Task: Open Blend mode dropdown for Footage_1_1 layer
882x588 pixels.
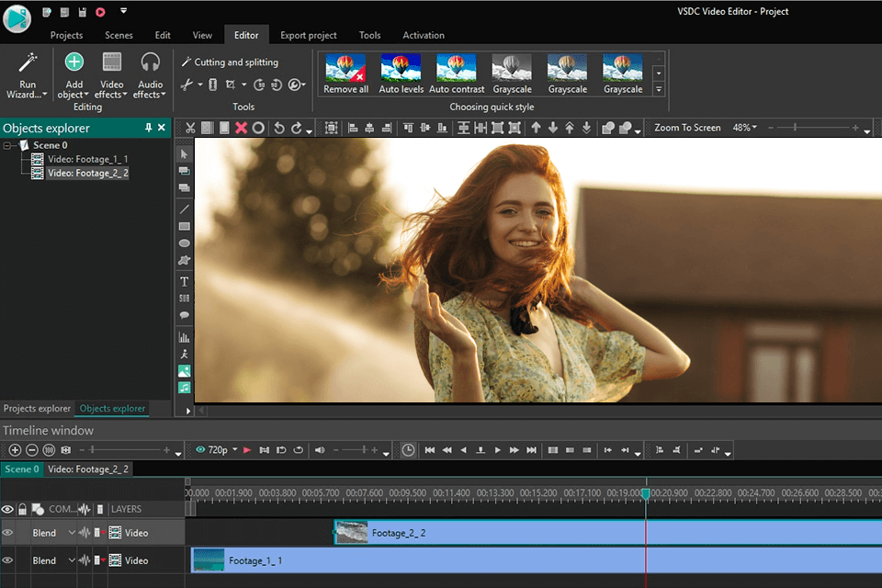Action: pyautogui.click(x=72, y=560)
